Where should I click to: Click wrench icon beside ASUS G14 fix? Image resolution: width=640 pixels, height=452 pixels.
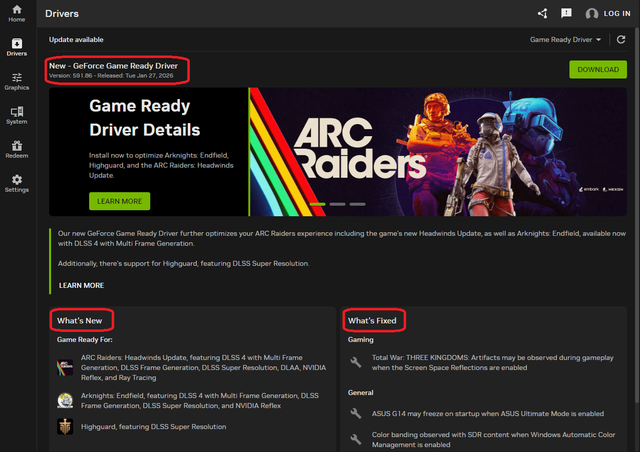tap(356, 414)
